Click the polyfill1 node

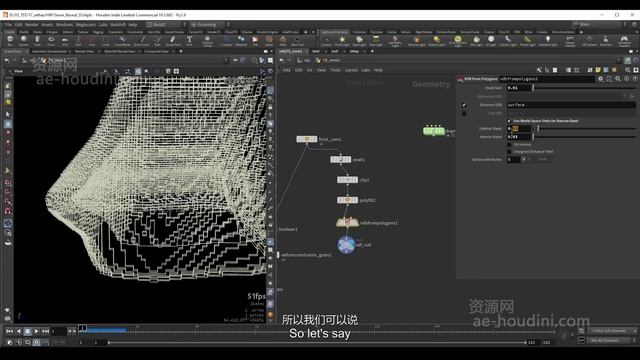(x=347, y=200)
